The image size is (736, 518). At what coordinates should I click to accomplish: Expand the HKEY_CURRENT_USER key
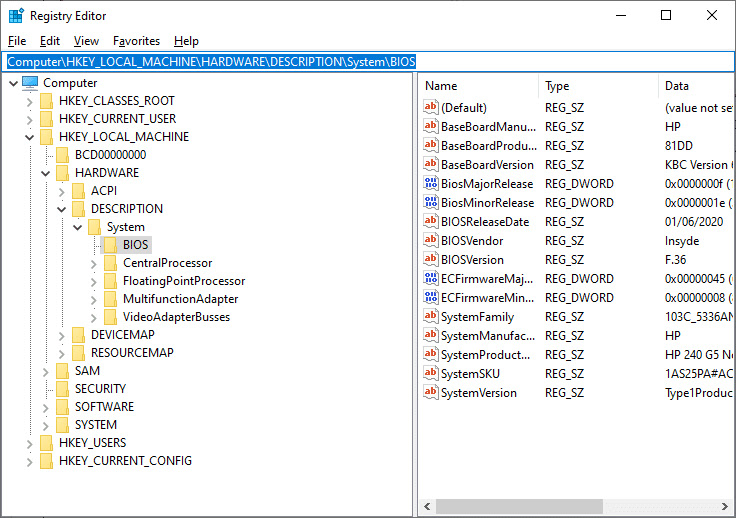click(x=30, y=120)
